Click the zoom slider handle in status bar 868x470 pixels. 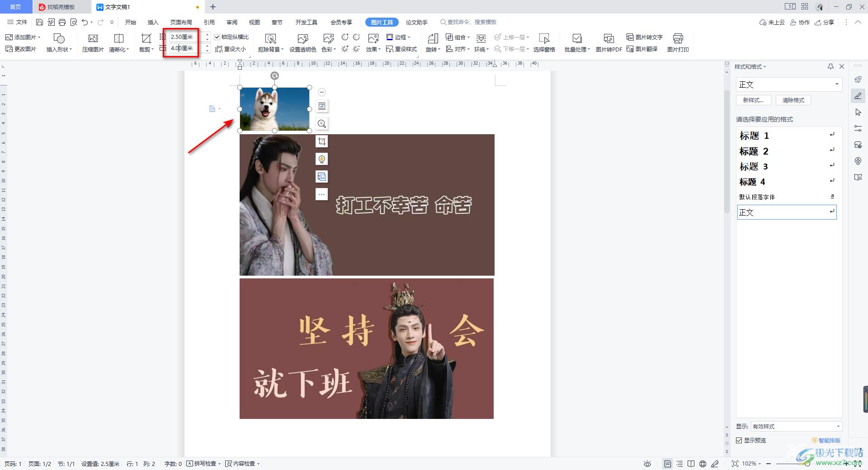click(x=807, y=464)
